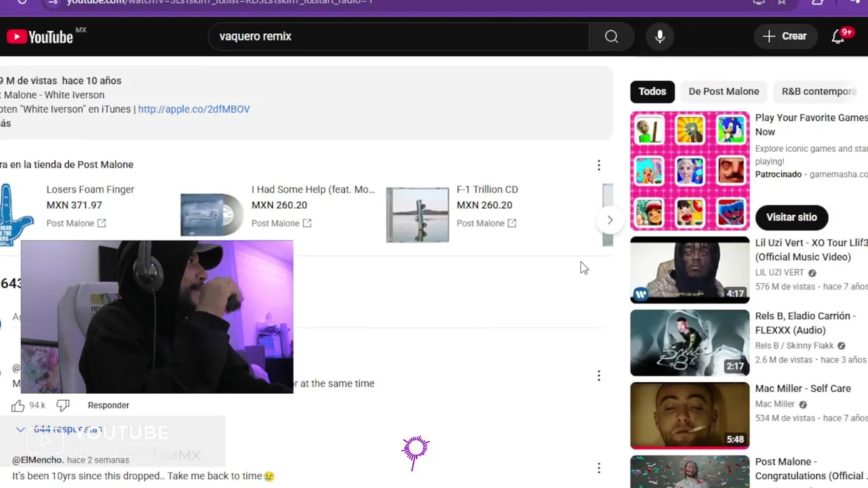
Task: Open the @ElMencho. commenter profile
Action: pyautogui.click(x=38, y=460)
